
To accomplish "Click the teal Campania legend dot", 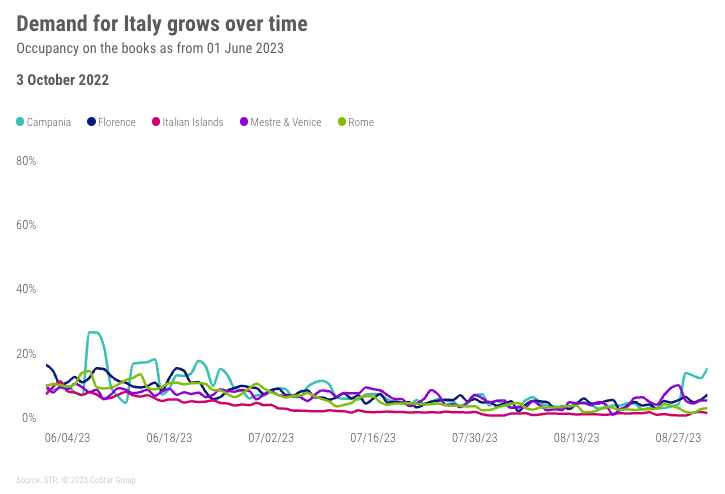I will point(21,123).
